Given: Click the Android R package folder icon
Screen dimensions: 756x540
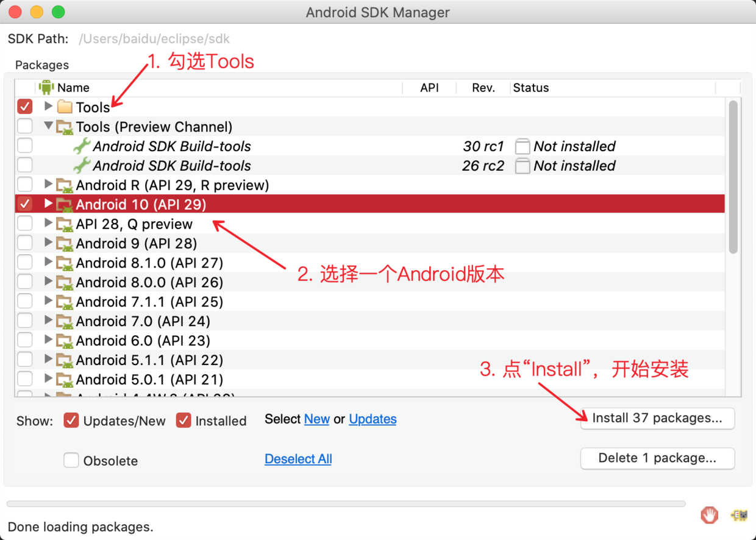Looking at the screenshot, I should 65,185.
